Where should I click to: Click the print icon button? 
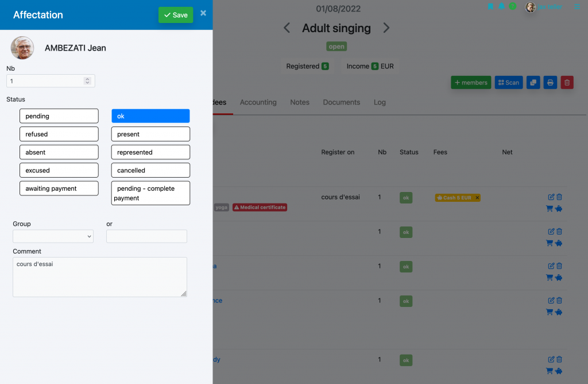coord(550,83)
